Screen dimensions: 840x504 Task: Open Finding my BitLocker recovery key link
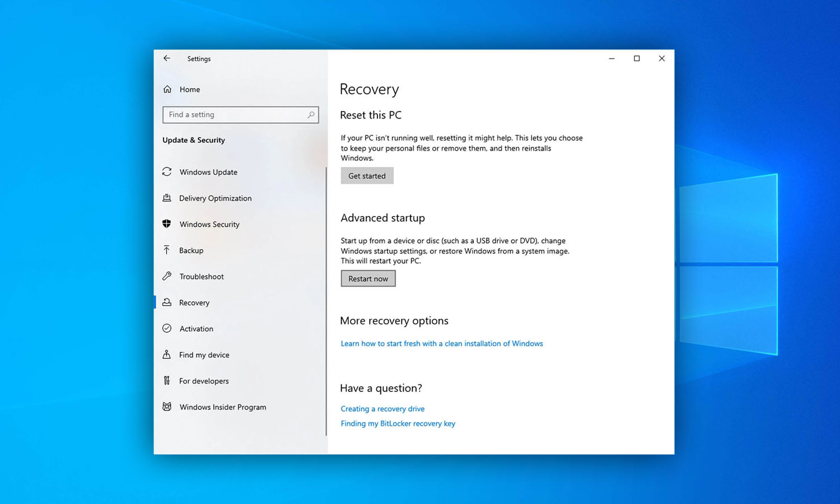pyautogui.click(x=398, y=423)
